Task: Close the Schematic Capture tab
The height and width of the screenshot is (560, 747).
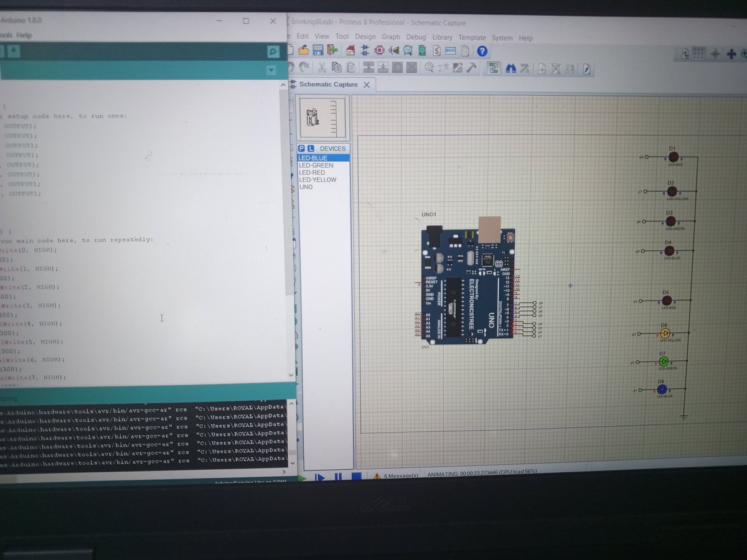Action: 367,85
